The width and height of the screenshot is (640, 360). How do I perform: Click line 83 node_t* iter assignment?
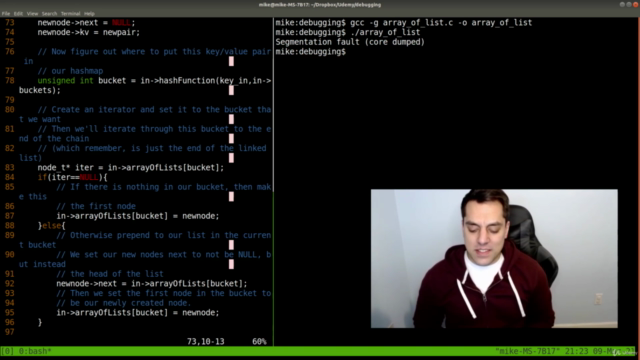pos(131,168)
